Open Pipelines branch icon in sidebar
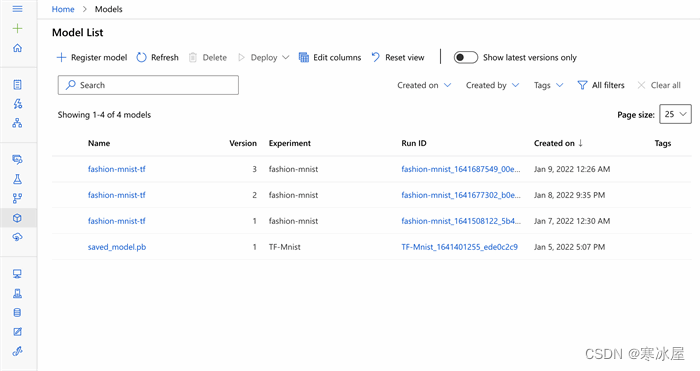The image size is (700, 371). coord(17,198)
